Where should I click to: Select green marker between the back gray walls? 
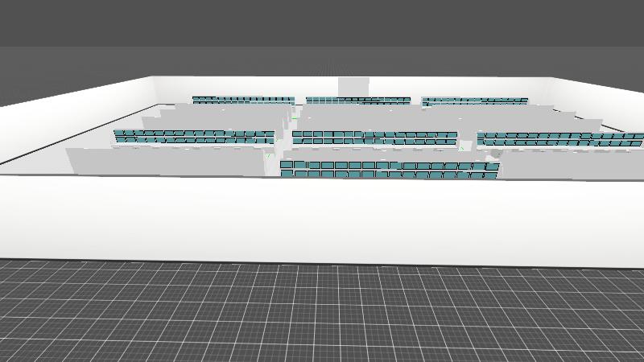295,118
